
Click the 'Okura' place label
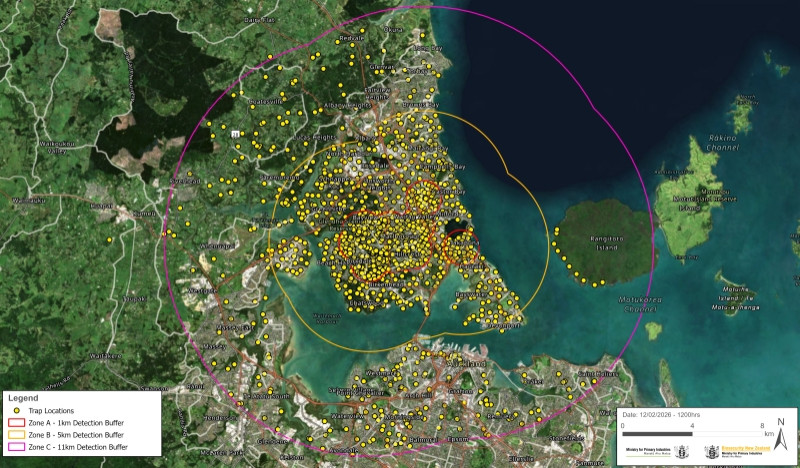click(393, 30)
